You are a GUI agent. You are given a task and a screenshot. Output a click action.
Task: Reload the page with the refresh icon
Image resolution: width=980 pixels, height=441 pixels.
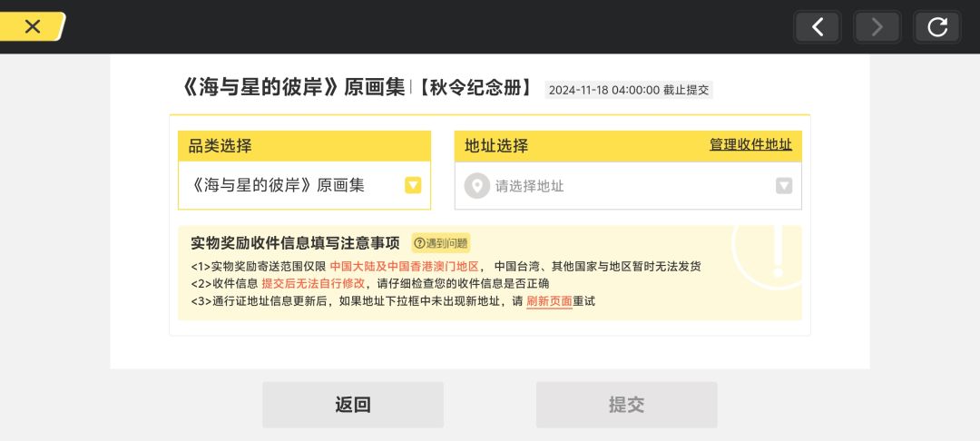pyautogui.click(x=936, y=27)
